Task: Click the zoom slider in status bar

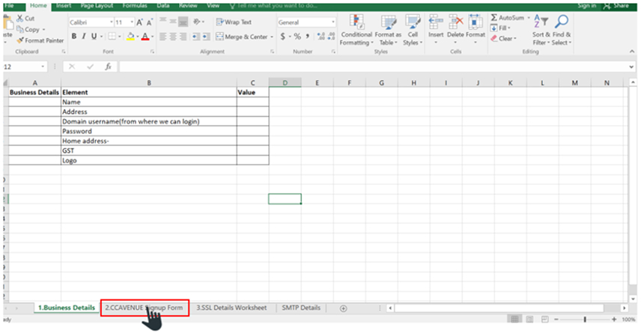Action: tap(585, 320)
